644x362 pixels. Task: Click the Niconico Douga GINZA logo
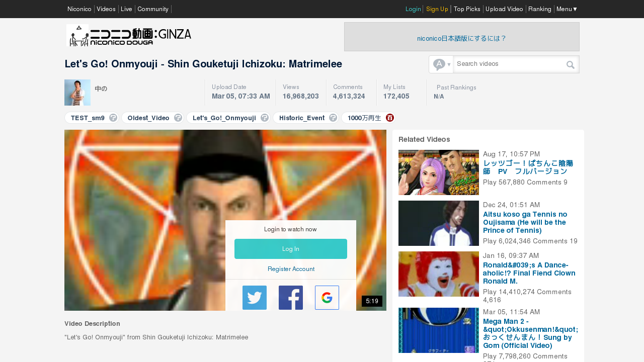129,36
